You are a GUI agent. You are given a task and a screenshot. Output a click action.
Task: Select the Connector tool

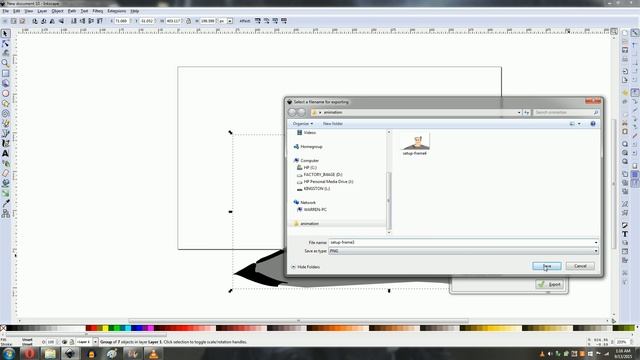click(5, 213)
